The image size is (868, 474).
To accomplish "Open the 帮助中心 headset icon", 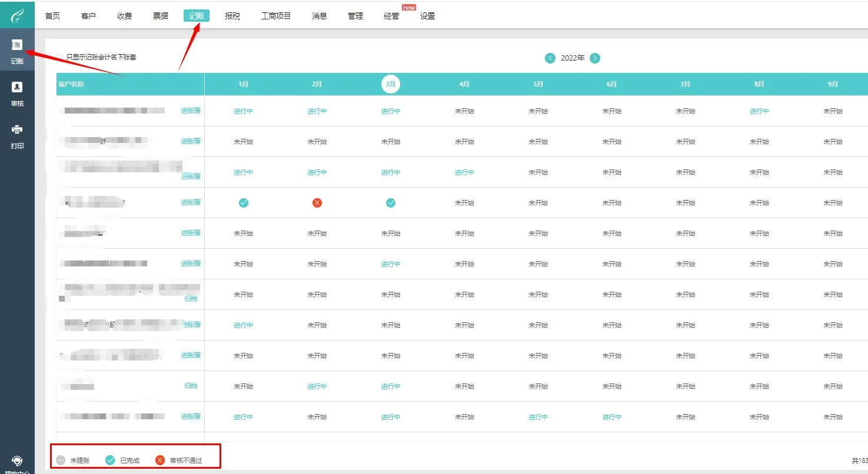I will (17, 460).
